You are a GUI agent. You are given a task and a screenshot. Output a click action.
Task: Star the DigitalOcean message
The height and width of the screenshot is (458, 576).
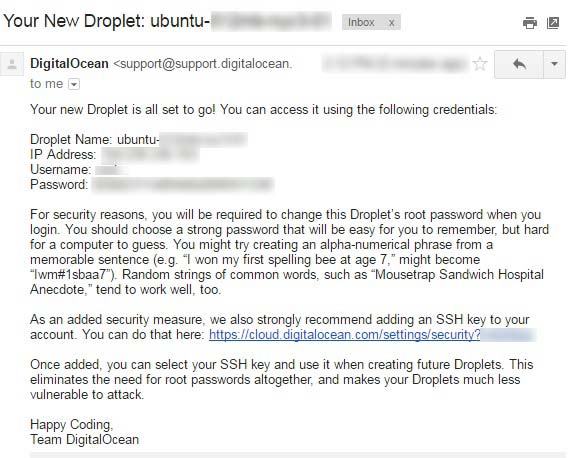pos(480,64)
